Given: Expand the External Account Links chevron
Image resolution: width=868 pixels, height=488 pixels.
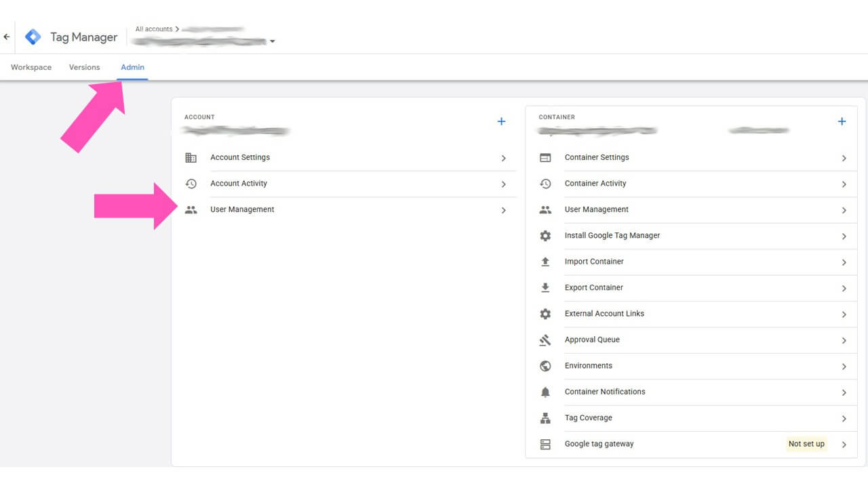Looking at the screenshot, I should (x=844, y=314).
